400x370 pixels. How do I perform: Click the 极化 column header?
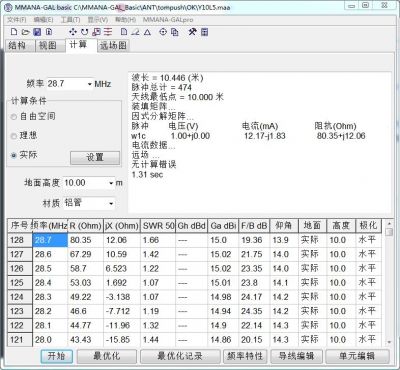click(x=368, y=226)
